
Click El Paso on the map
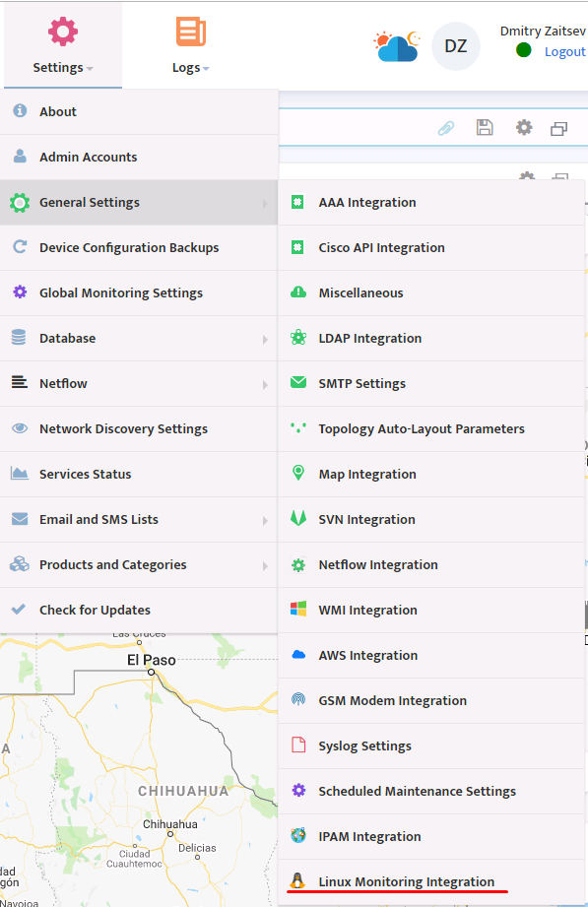151,660
